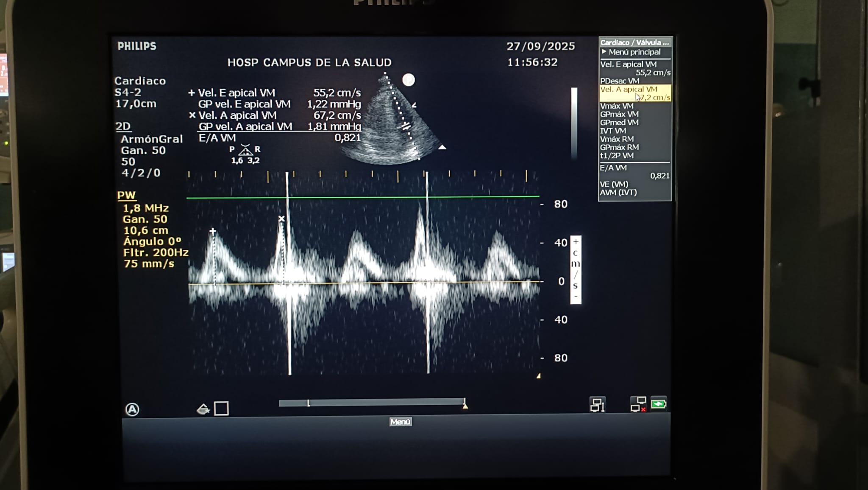Choose PDesac VM in calculations list
868x490 pixels.
coord(620,81)
